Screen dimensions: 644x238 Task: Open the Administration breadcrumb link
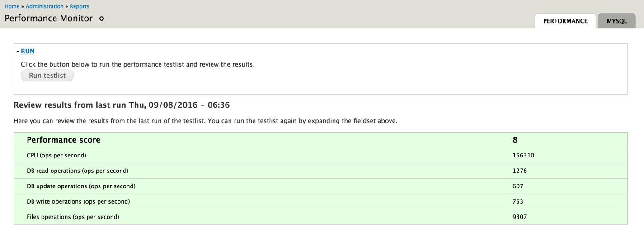point(45,6)
